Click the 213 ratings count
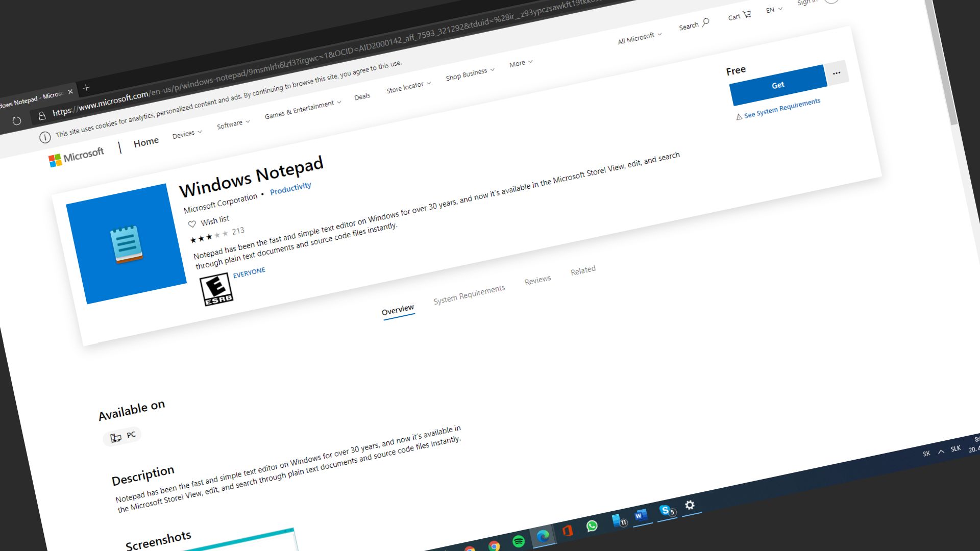The image size is (980, 551). click(238, 231)
